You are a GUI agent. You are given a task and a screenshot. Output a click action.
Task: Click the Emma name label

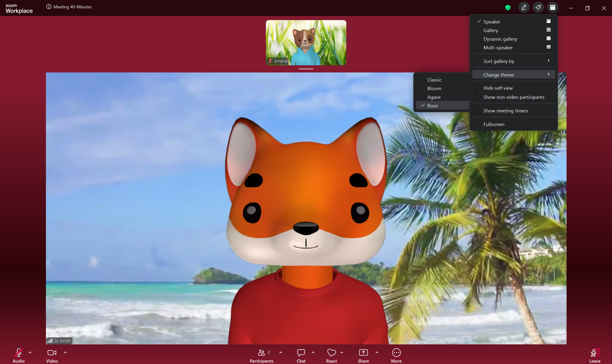[281, 61]
